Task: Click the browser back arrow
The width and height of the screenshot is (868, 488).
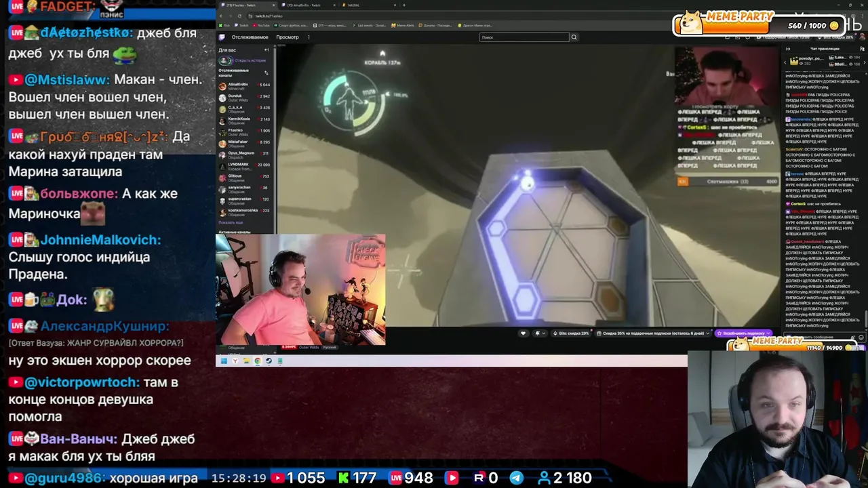Action: pos(222,16)
